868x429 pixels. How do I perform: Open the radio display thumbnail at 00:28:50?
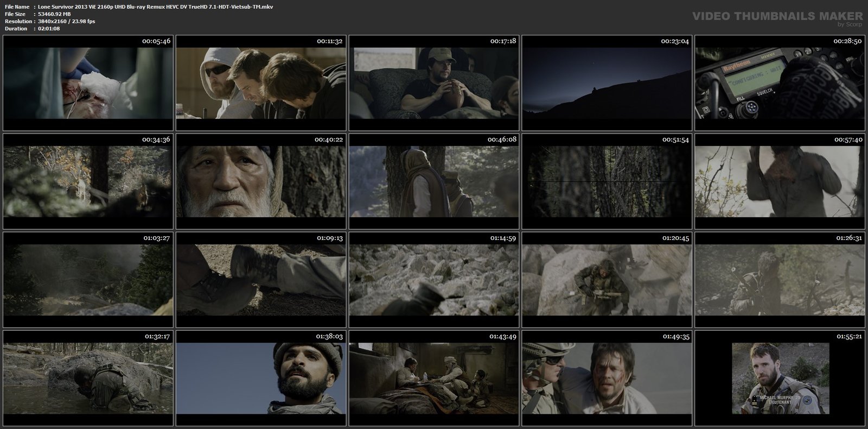click(780, 83)
